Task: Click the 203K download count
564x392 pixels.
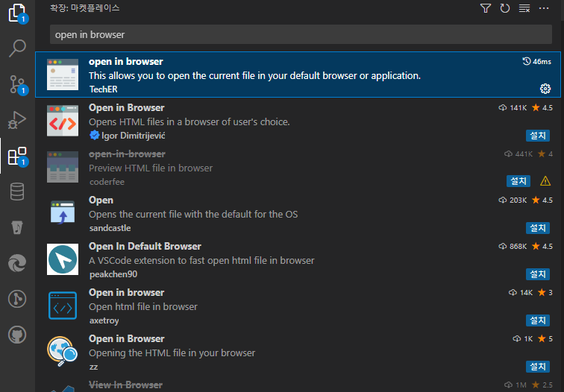Action: [x=513, y=200]
